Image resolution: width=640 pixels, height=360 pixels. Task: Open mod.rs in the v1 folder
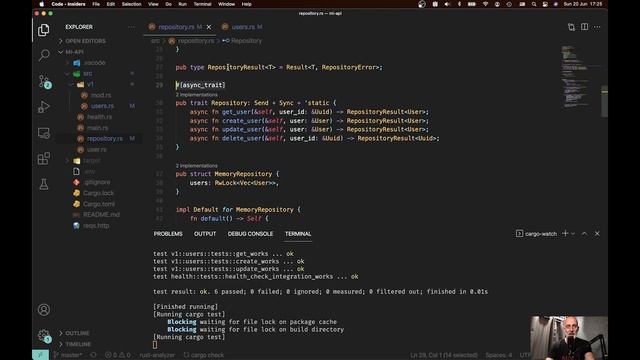pyautogui.click(x=101, y=95)
